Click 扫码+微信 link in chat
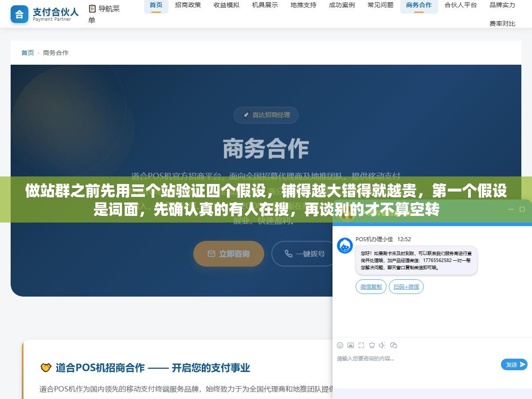532x399 pixels. click(407, 287)
